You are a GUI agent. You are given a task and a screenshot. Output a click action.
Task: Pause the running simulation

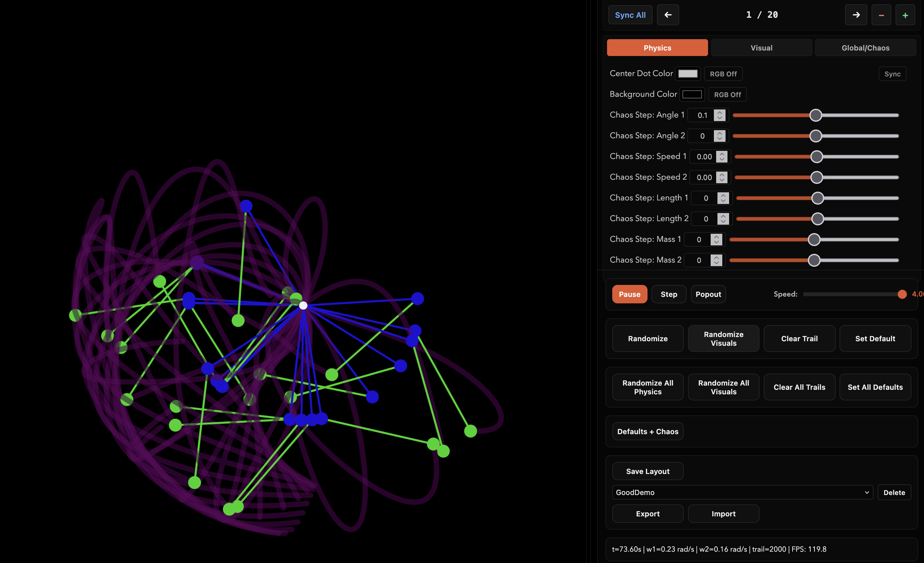pos(629,294)
